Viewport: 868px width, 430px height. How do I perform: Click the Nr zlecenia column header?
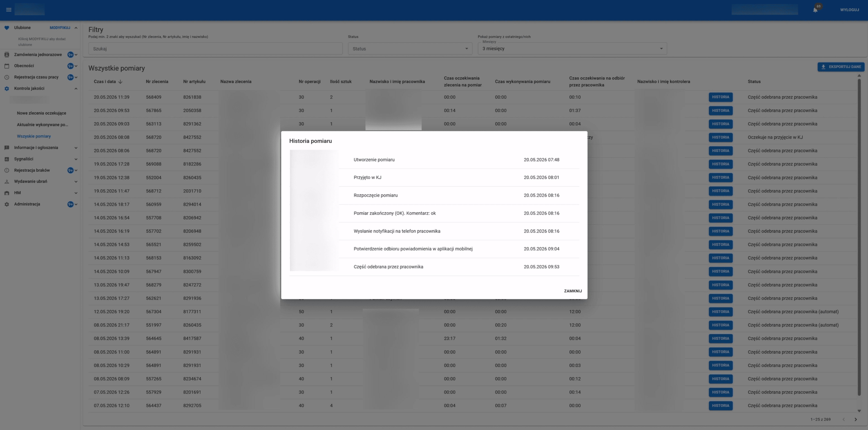[x=157, y=81]
